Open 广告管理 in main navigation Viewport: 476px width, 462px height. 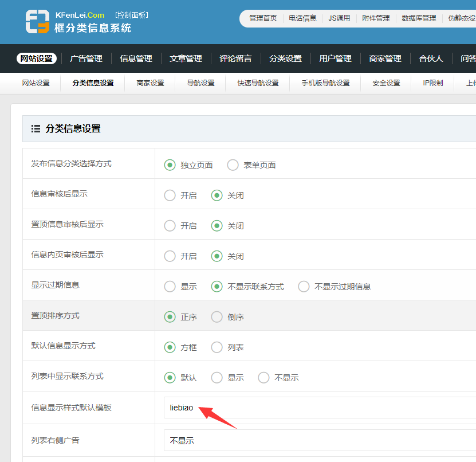click(x=86, y=58)
